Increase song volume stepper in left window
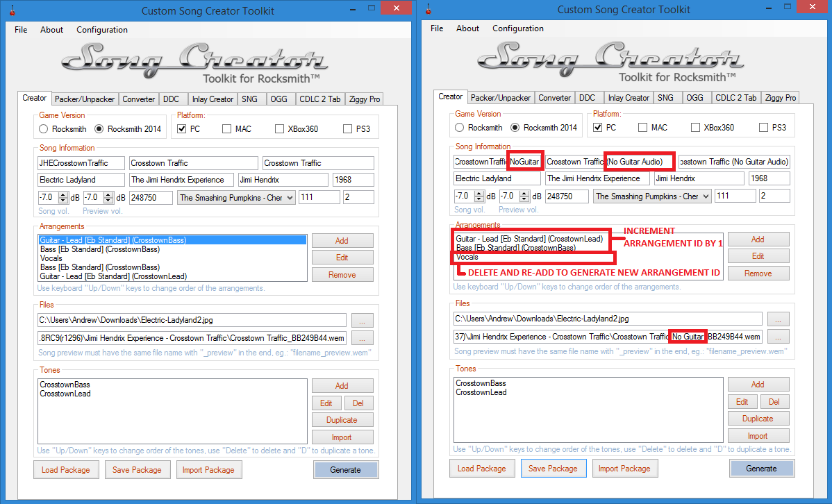Screen dimensions: 832x504 coord(63,194)
